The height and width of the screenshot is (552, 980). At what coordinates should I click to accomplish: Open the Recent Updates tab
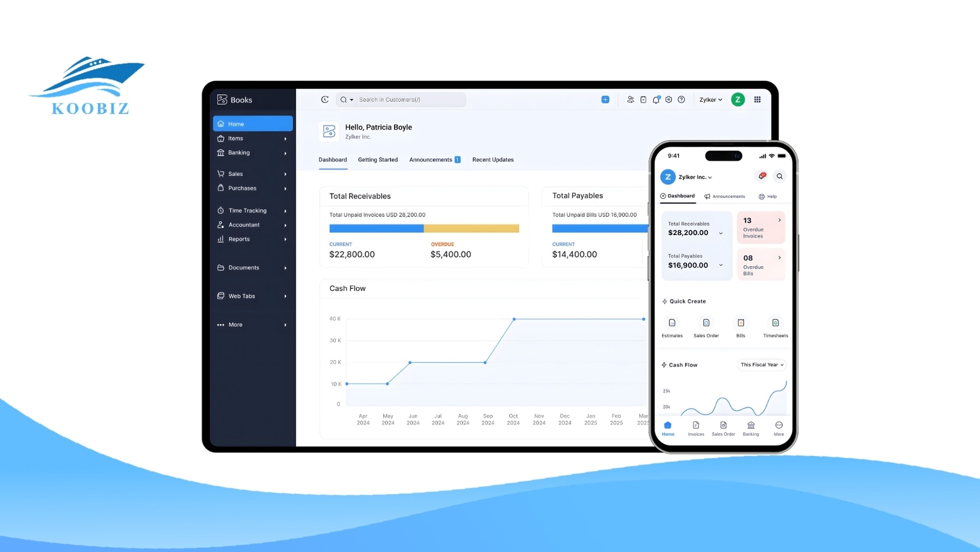tap(493, 160)
